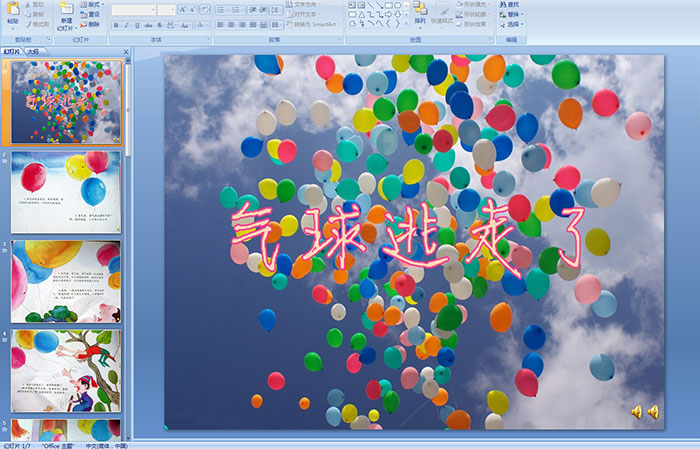Open the Text Direction (文字方向) dropdown
The width and height of the screenshot is (700, 449).
click(x=303, y=4)
